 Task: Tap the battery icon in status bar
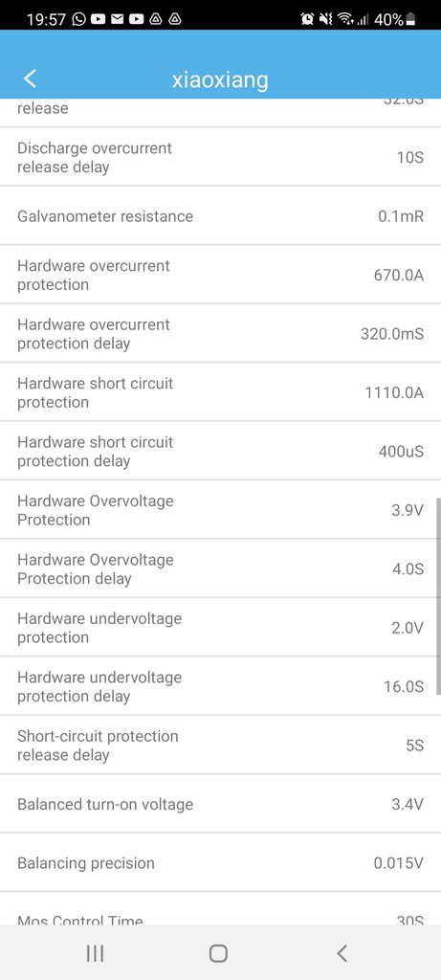[x=410, y=19]
